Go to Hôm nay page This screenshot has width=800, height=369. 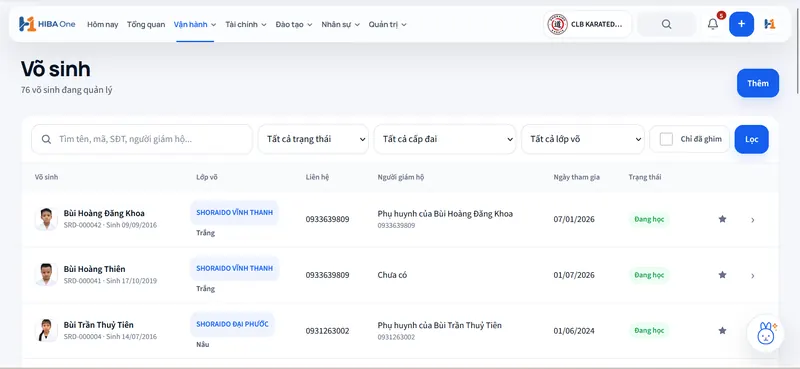tap(103, 24)
